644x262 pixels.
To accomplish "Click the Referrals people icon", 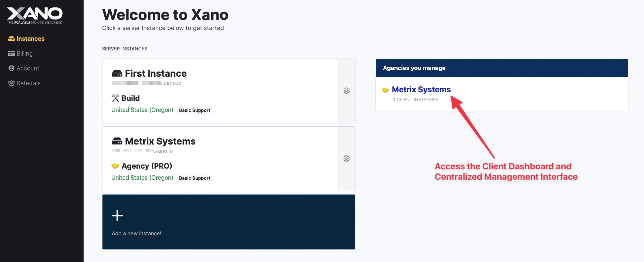I will tap(11, 83).
